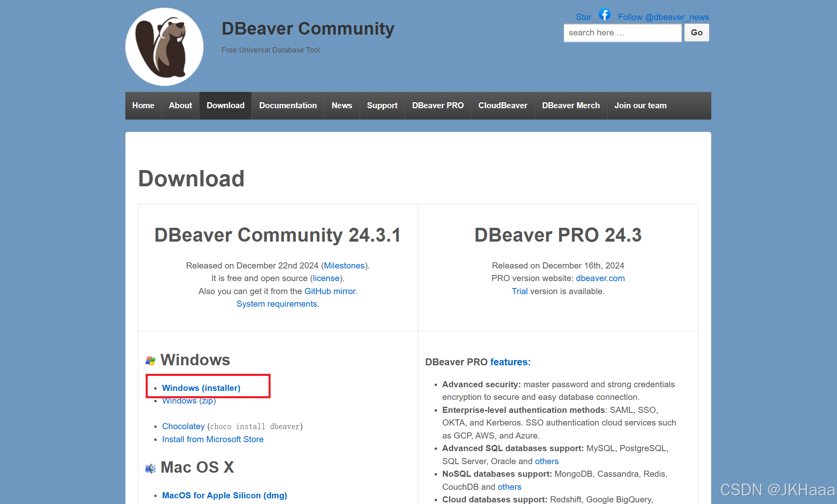Screen dimensions: 837x504
Task: Open the DBeaver PRO features link
Action: point(510,362)
